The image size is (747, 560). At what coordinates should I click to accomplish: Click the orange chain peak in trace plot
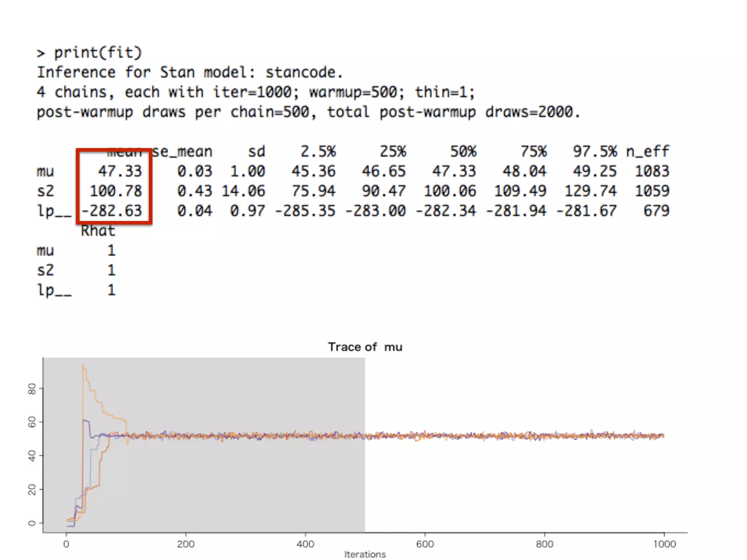click(84, 365)
